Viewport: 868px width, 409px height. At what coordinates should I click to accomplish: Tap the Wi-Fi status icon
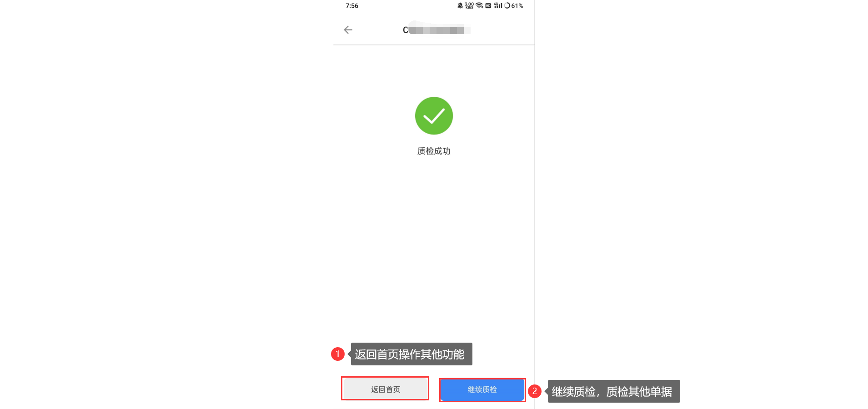point(479,6)
